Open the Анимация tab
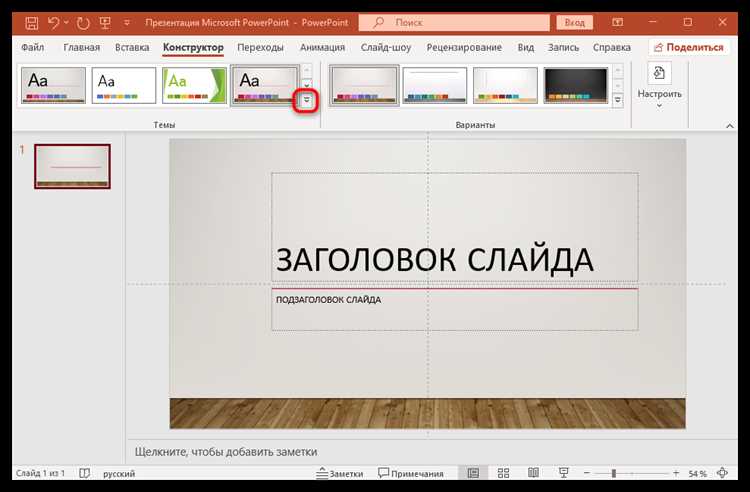Screen dimensions: 750x492 [x=322, y=47]
